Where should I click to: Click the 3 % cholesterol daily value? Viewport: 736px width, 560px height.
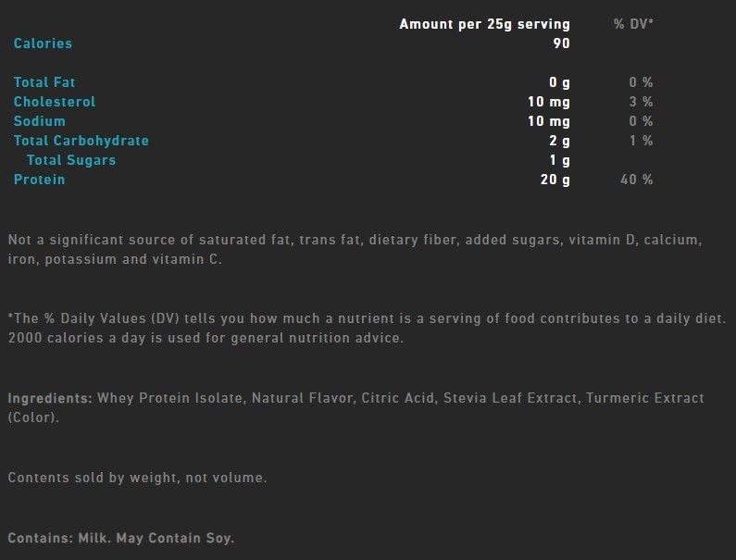[x=641, y=102]
